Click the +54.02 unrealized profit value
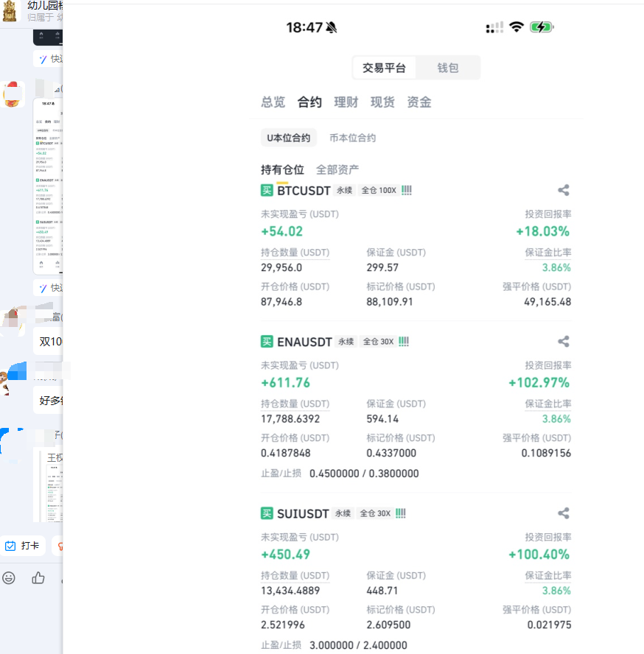 pyautogui.click(x=281, y=231)
